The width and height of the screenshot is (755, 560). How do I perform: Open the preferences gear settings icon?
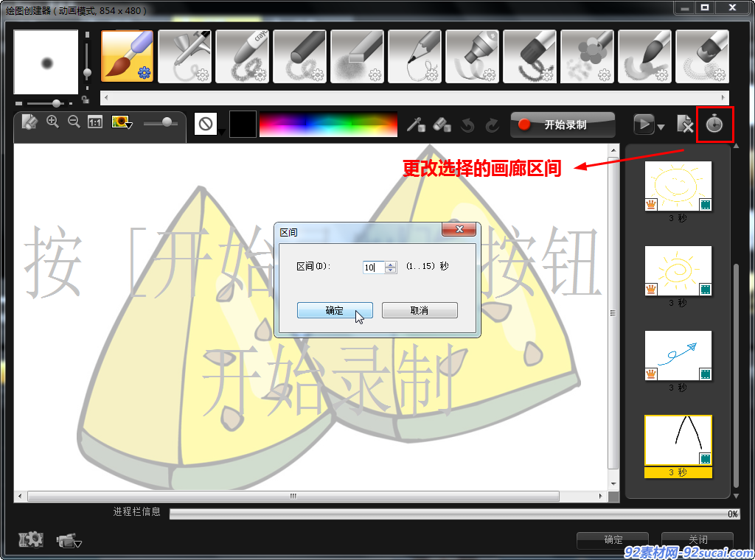pyautogui.click(x=31, y=540)
